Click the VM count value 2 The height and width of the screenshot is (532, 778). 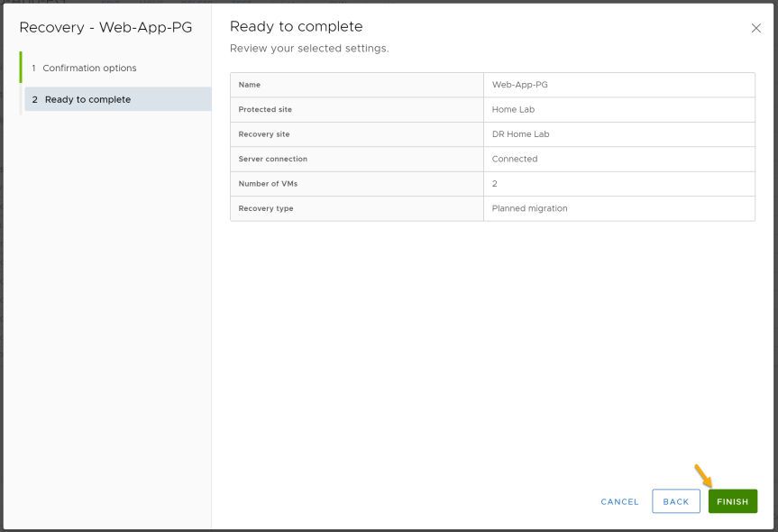tap(494, 184)
